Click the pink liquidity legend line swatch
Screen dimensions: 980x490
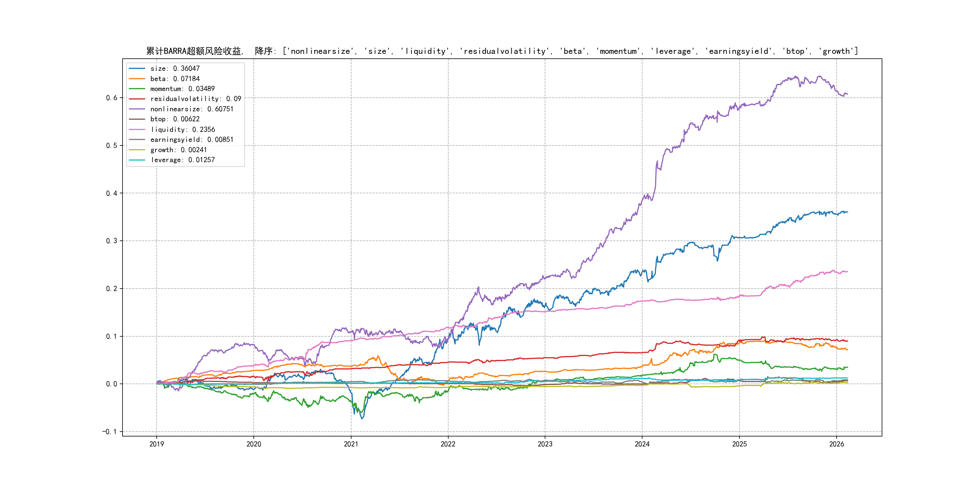click(137, 130)
